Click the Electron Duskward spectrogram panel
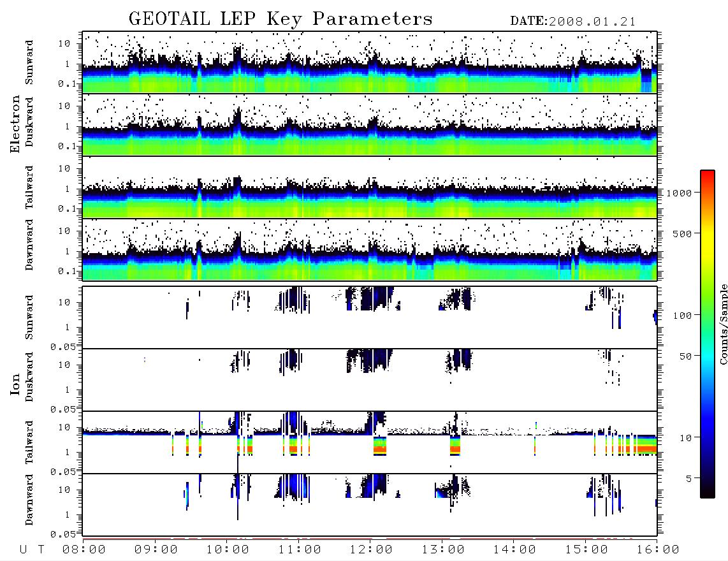Screen dimensions: 728x561 coord(370,124)
